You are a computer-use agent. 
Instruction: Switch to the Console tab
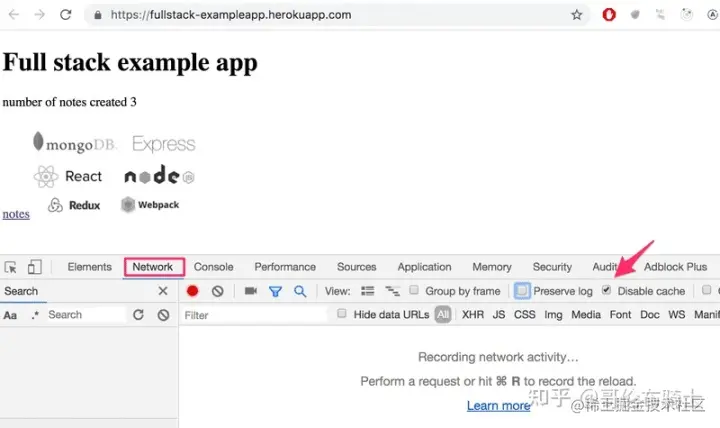(214, 267)
